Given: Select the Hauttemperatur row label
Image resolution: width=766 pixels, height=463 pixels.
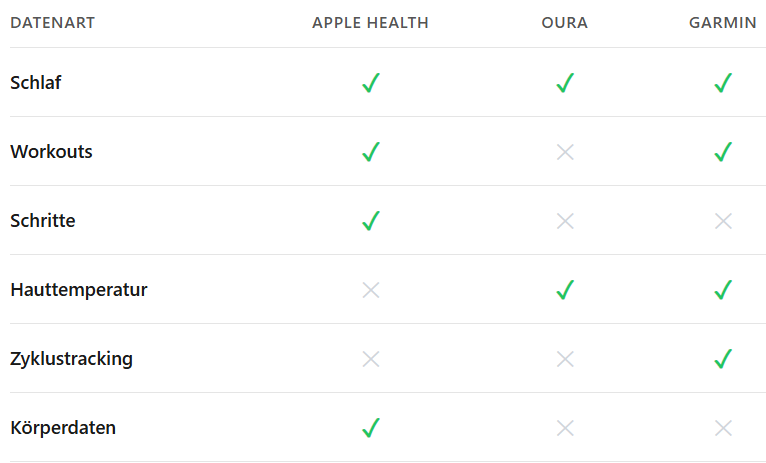Looking at the screenshot, I should [79, 290].
